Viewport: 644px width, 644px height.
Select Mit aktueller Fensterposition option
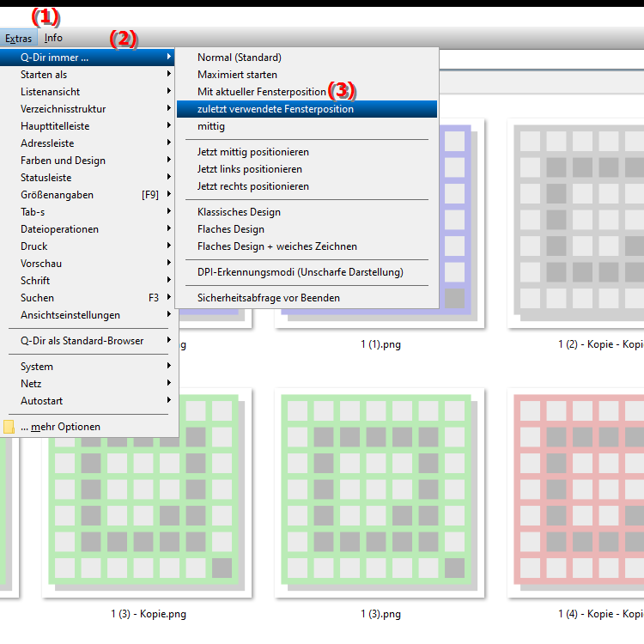[x=307, y=92]
